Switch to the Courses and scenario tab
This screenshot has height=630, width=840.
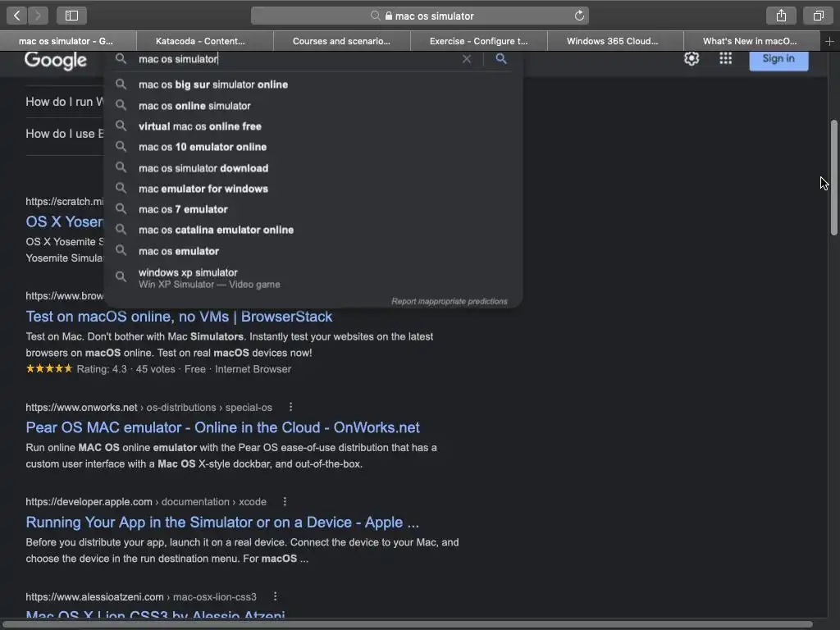[341, 41]
